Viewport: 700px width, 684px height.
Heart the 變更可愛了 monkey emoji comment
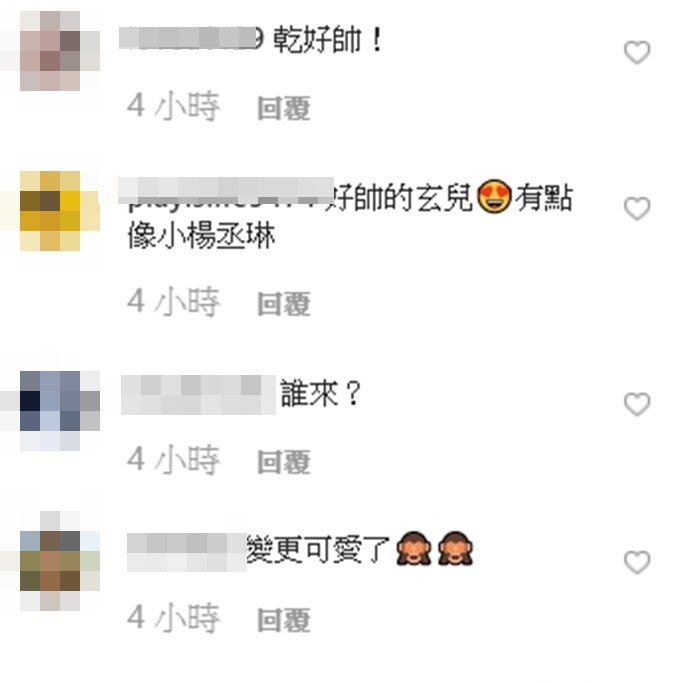(x=637, y=562)
